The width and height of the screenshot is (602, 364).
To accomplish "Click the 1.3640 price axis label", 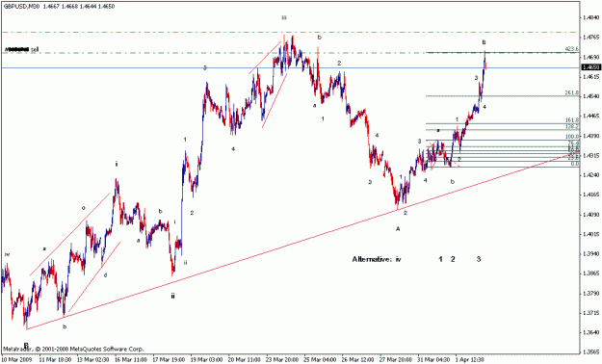I will pyautogui.click(x=590, y=332).
